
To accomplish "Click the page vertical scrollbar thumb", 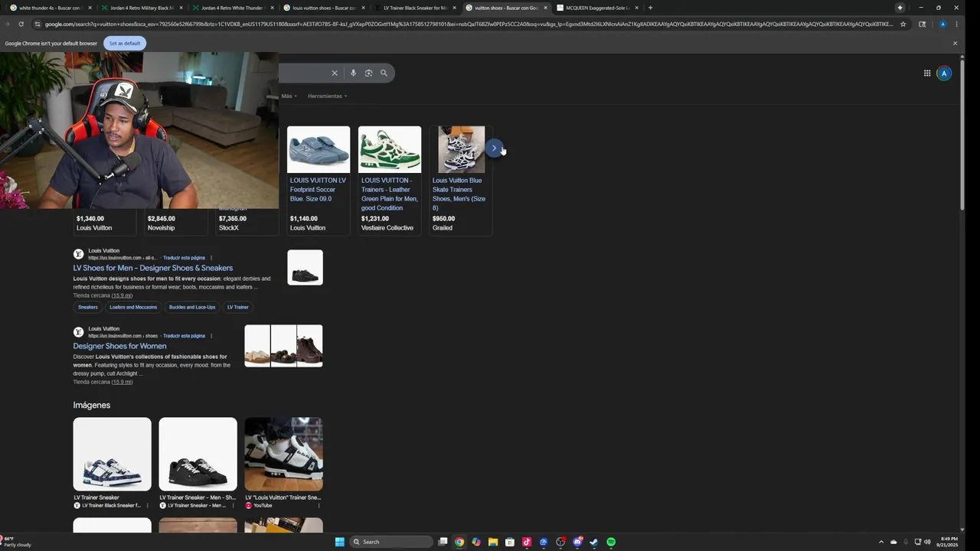I will click(962, 134).
